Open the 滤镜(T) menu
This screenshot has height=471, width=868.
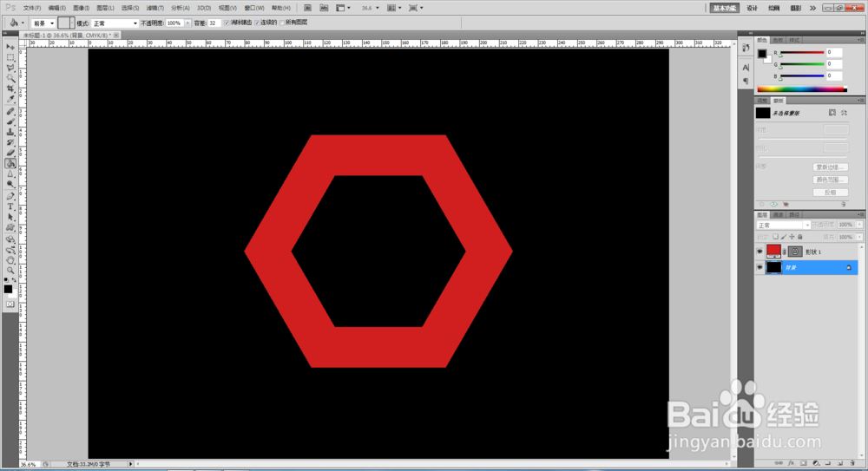(x=155, y=9)
